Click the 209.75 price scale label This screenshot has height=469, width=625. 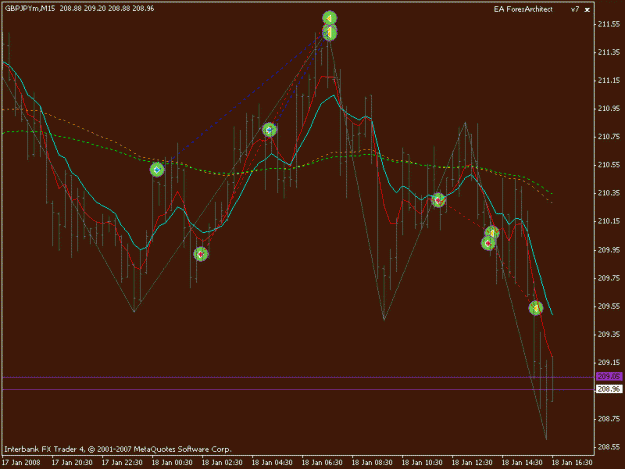click(609, 278)
